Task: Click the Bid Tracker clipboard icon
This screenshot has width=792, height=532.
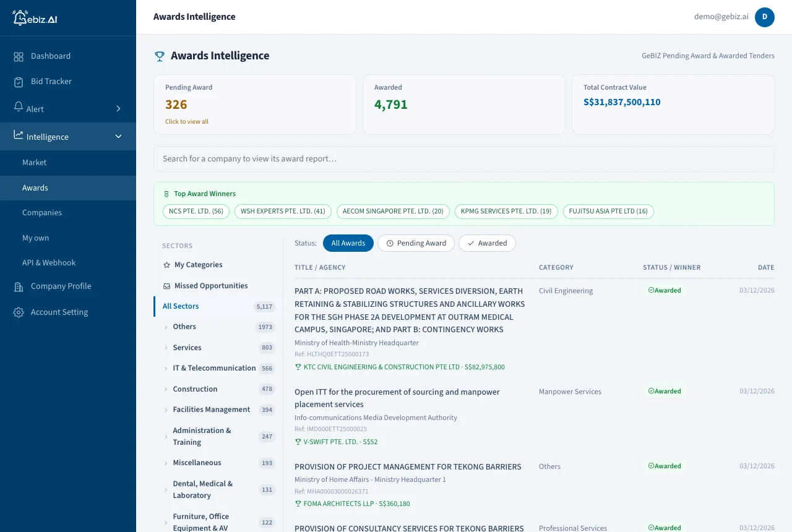Action: point(19,82)
